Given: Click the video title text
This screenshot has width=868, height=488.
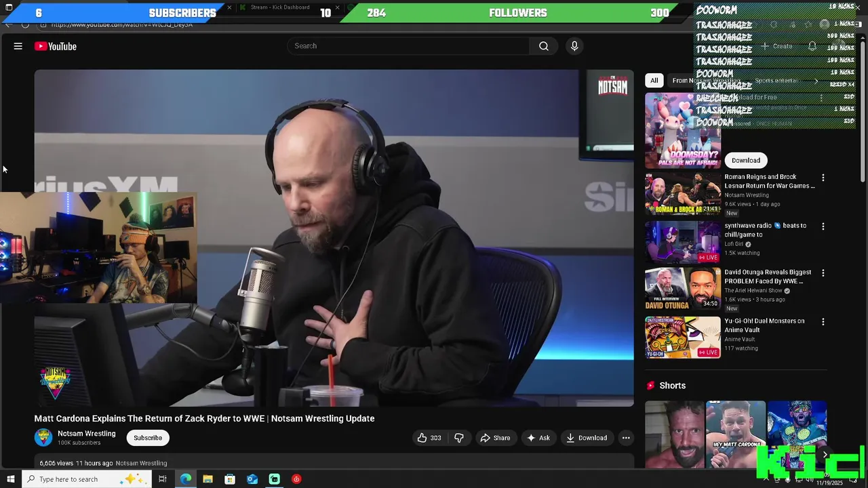Looking at the screenshot, I should click(x=205, y=419).
